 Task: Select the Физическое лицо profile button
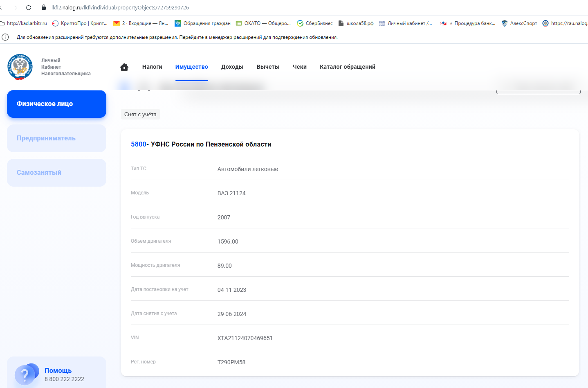click(x=56, y=104)
